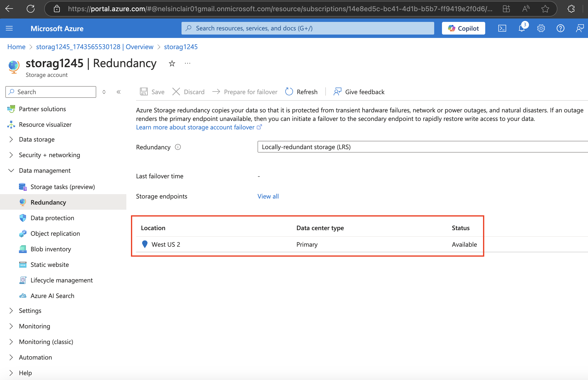Add page to favorites star in address bar
588x380 pixels.
pyautogui.click(x=545, y=9)
